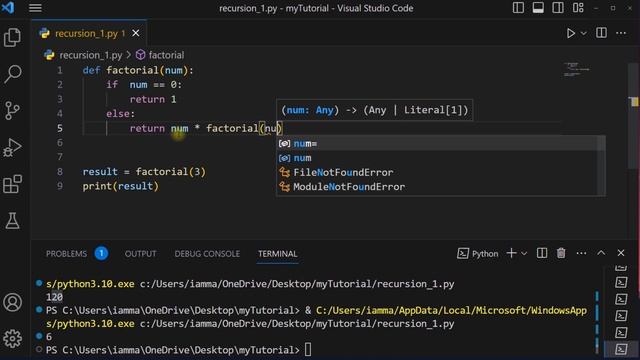Screen dimensions: 640x360
Task: Click the 'print(result)' code line
Action: (x=120, y=186)
